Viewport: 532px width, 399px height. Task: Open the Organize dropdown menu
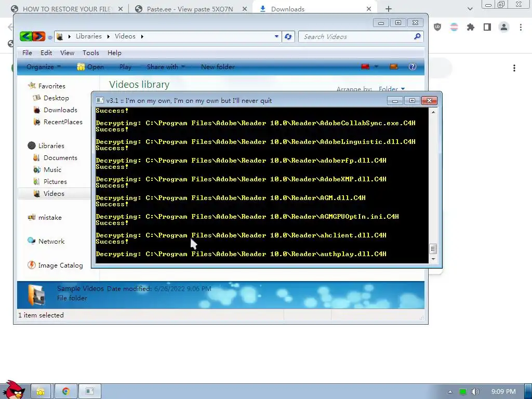[x=44, y=67]
